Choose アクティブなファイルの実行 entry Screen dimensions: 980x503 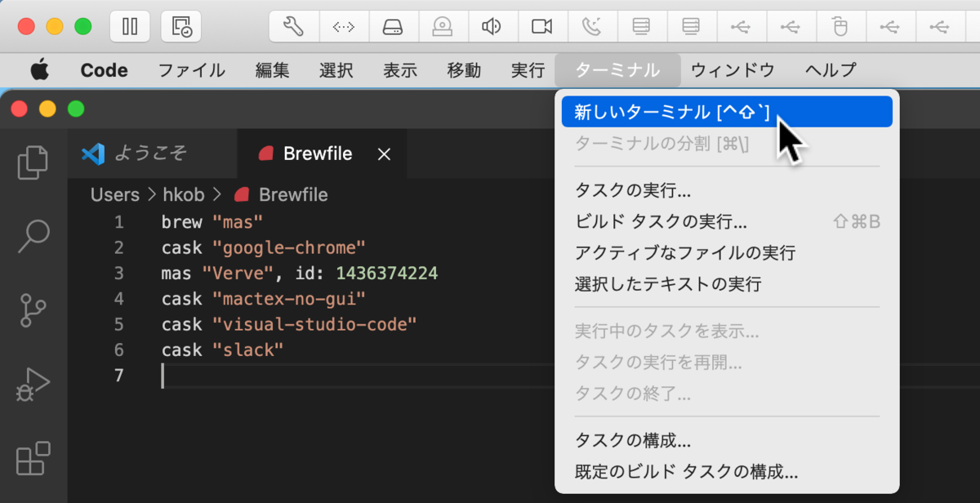(727, 253)
